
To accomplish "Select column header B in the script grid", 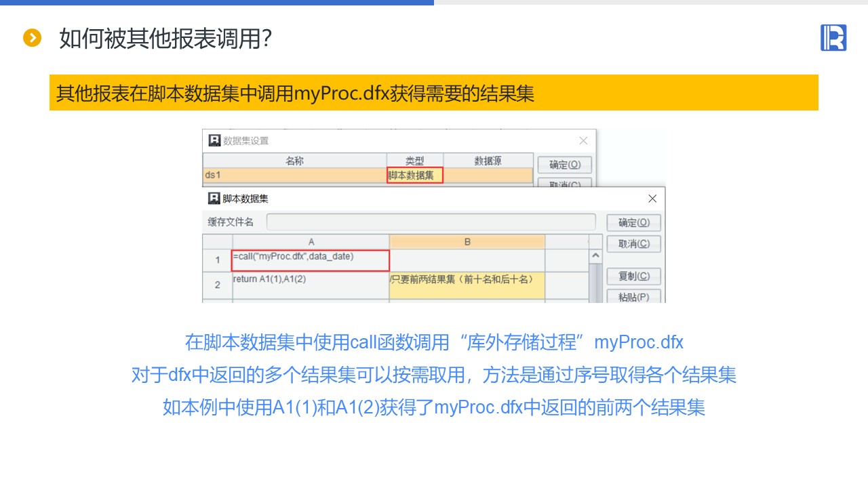I will coord(467,242).
